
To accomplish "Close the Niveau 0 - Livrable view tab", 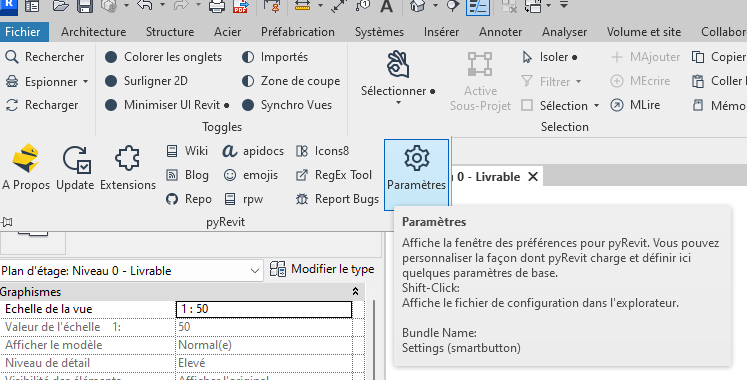I will click(x=533, y=177).
